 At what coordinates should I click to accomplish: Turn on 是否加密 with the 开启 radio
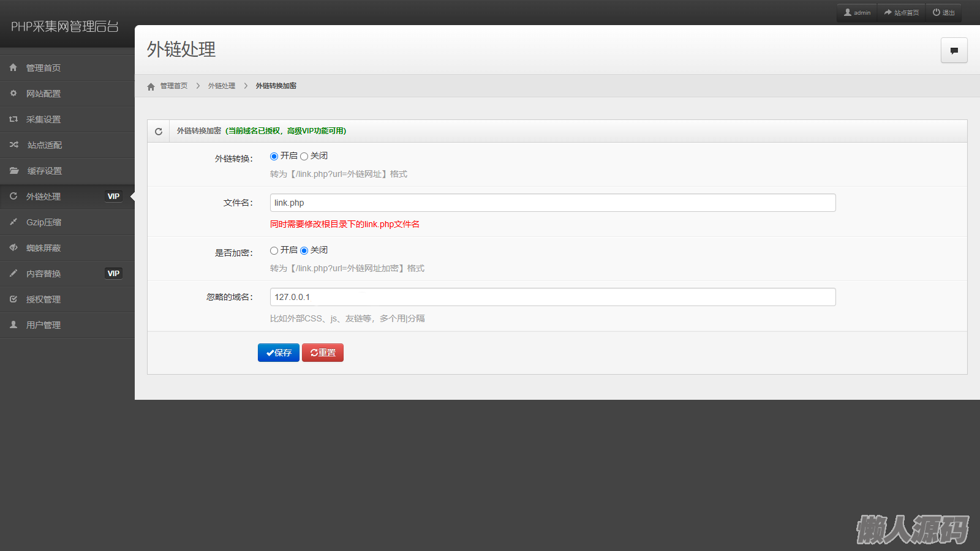point(274,251)
